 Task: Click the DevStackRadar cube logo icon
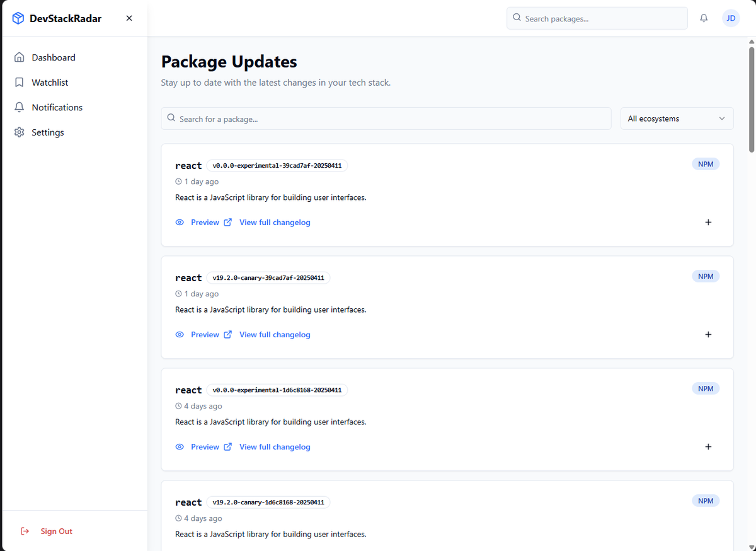[x=18, y=18]
